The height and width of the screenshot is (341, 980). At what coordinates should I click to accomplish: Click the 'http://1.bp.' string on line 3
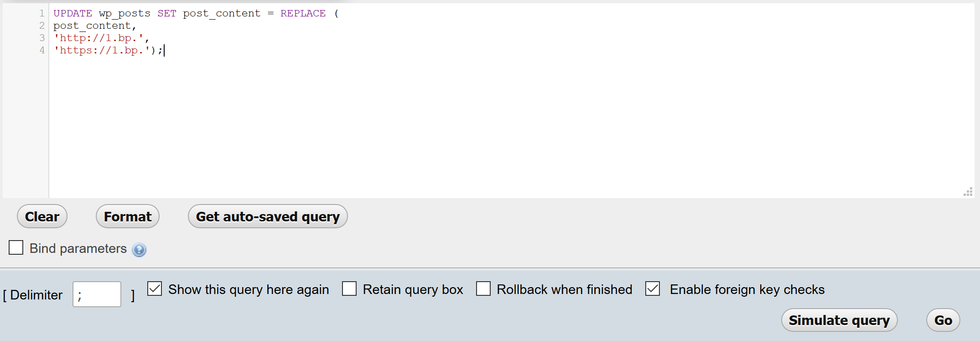[x=99, y=38]
